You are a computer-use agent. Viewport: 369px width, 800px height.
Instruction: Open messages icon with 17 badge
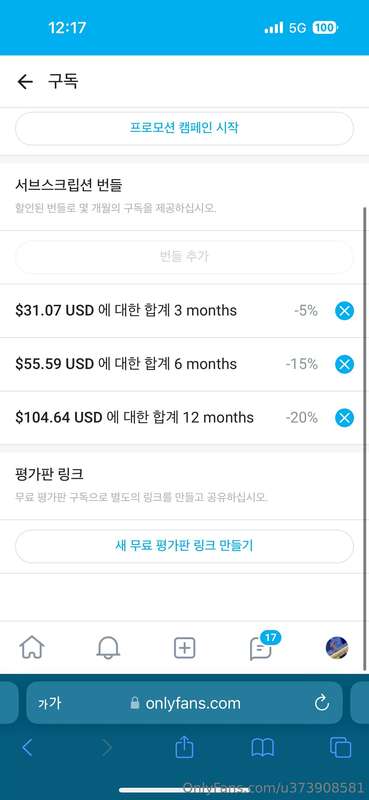[x=263, y=646]
